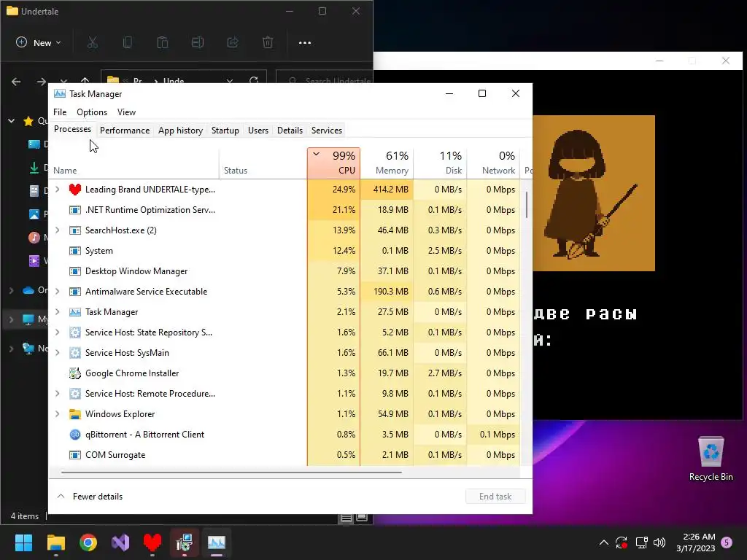Click the COM Surrogate process icon
The width and height of the screenshot is (747, 560).
click(75, 455)
